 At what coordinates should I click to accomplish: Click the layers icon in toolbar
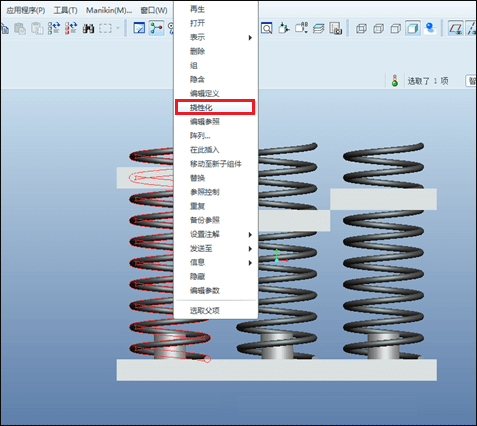click(319, 29)
